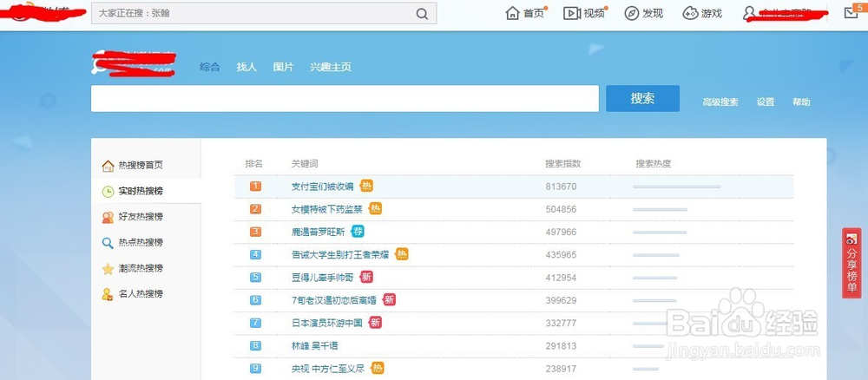
Task: Open the games controller icon
Action: (690, 13)
